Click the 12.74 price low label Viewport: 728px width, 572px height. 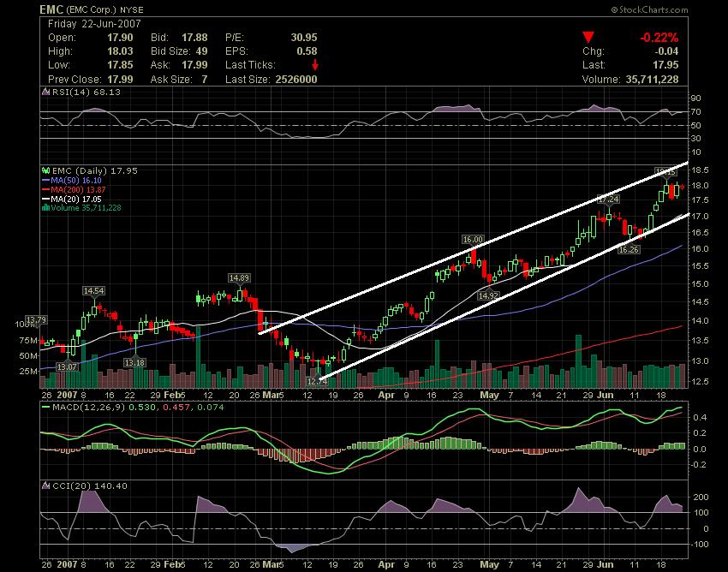317,381
